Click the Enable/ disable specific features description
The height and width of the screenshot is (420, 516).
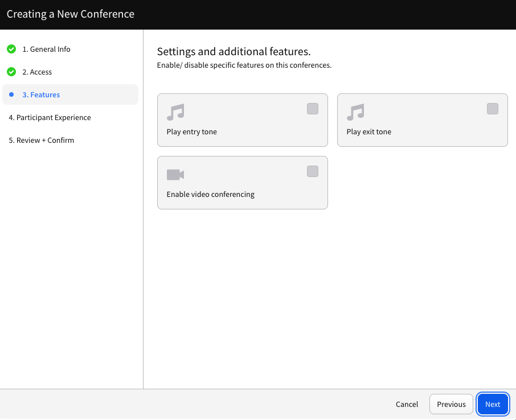pos(244,65)
